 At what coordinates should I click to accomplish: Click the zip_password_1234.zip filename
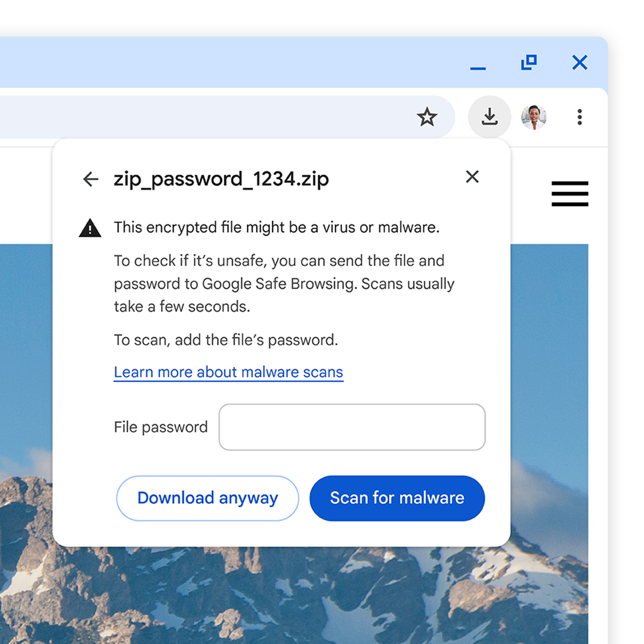(221, 178)
